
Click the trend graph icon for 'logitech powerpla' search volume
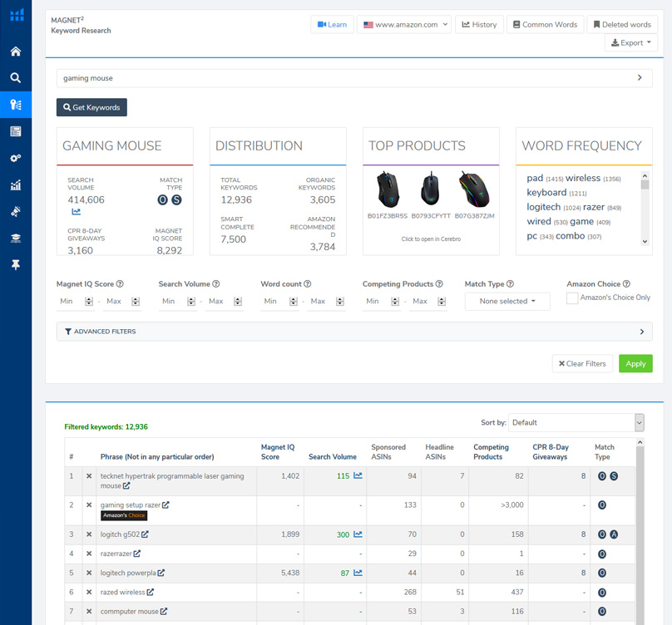(x=358, y=573)
